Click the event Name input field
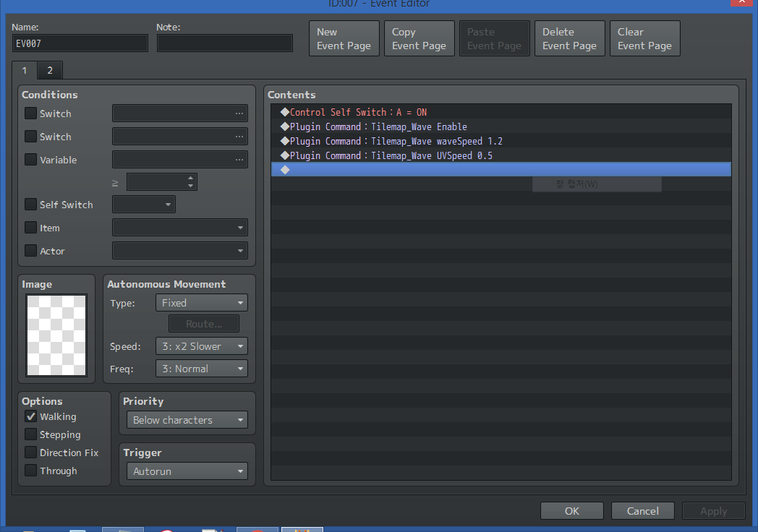 pyautogui.click(x=80, y=43)
